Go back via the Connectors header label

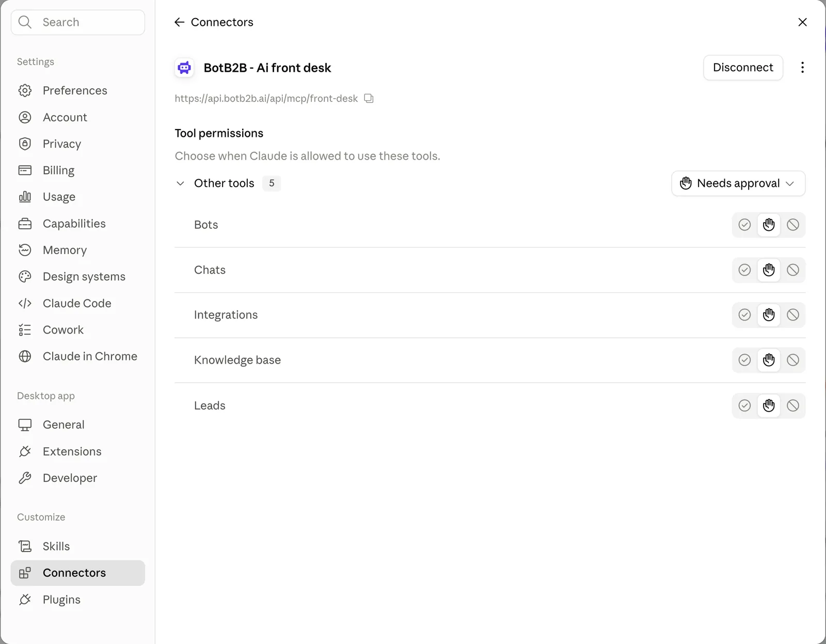[x=222, y=22]
